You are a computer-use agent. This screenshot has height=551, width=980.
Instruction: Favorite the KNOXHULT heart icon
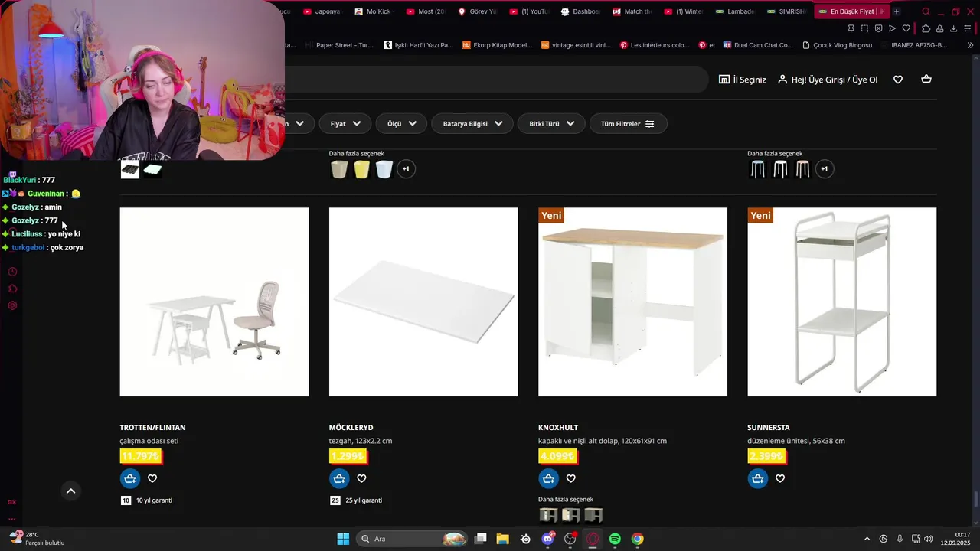pyautogui.click(x=570, y=478)
